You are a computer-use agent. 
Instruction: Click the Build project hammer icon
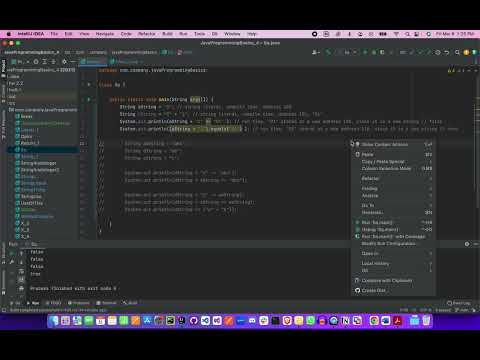tap(328, 52)
